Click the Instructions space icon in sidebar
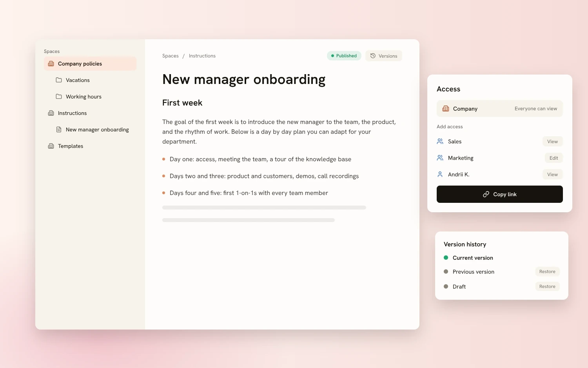Image resolution: width=588 pixels, height=368 pixels. tap(51, 113)
